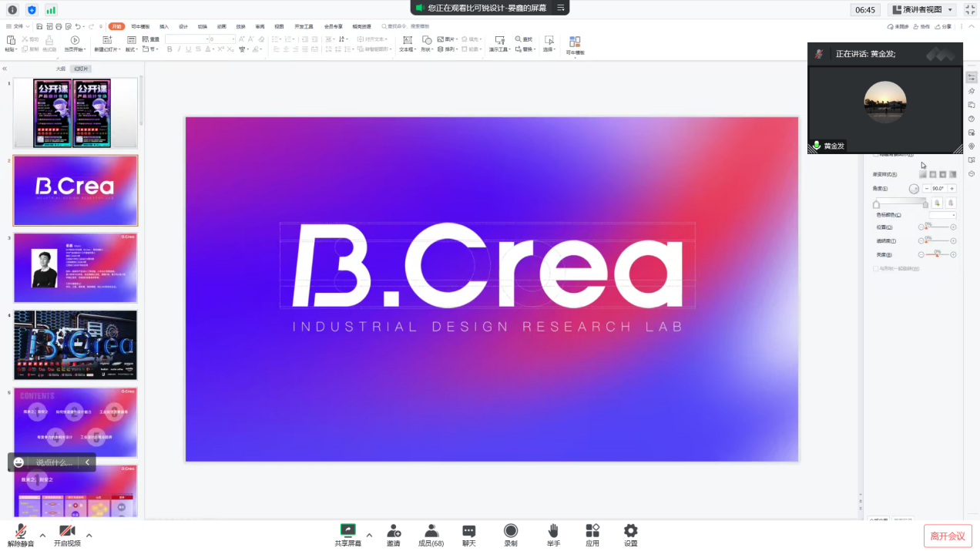Click the blue security shield icon
Image resolution: width=980 pixels, height=551 pixels.
tap(32, 10)
